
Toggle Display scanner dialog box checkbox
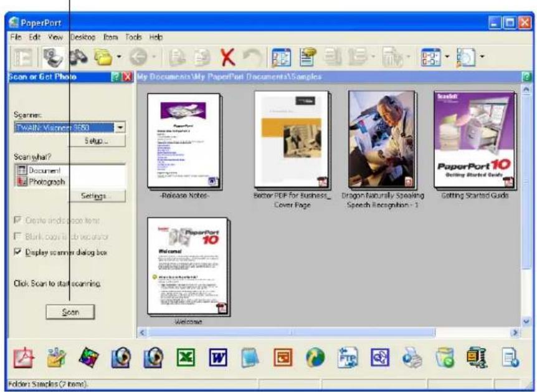(17, 252)
